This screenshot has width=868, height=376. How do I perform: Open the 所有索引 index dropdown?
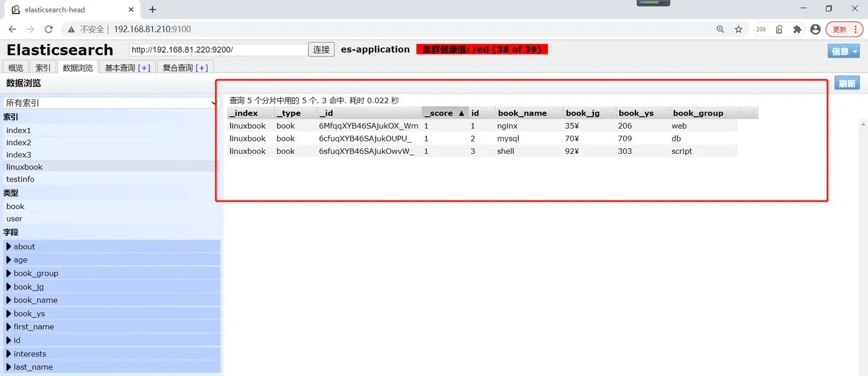(x=112, y=103)
